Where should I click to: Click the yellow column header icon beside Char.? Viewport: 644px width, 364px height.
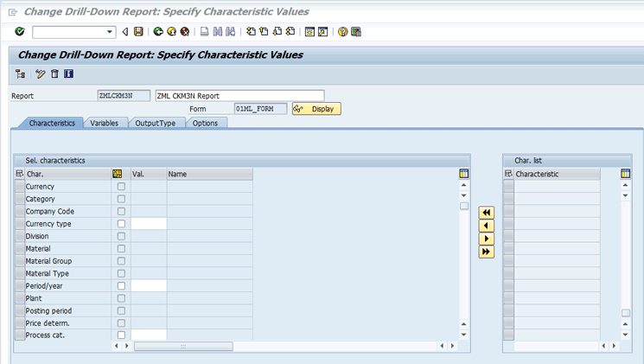[117, 174]
